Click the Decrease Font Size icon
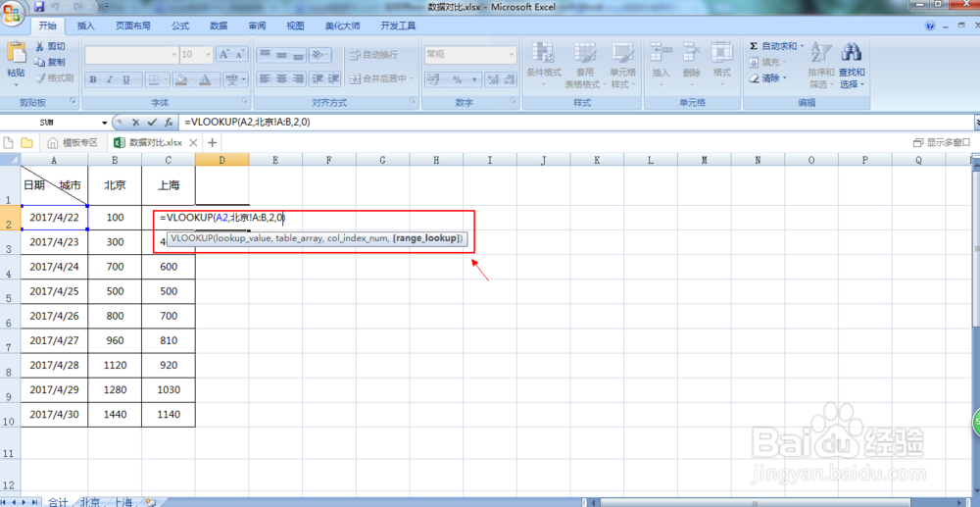The image size is (980, 507). 241,54
